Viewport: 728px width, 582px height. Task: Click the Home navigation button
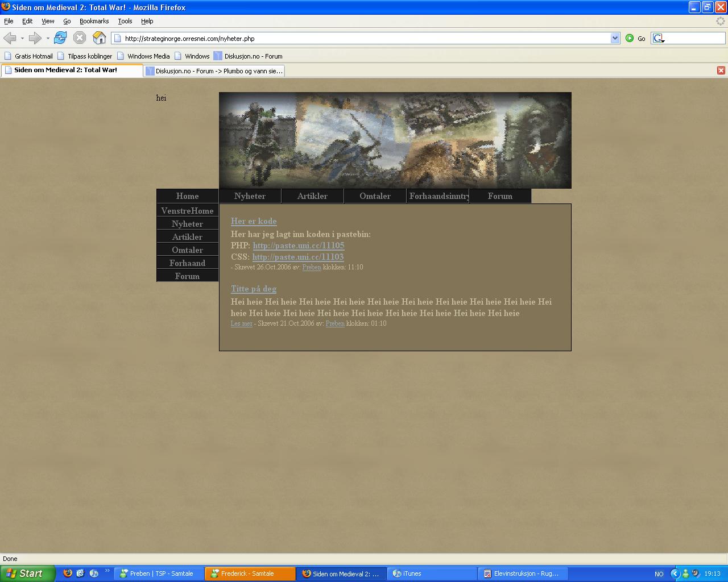tap(187, 196)
